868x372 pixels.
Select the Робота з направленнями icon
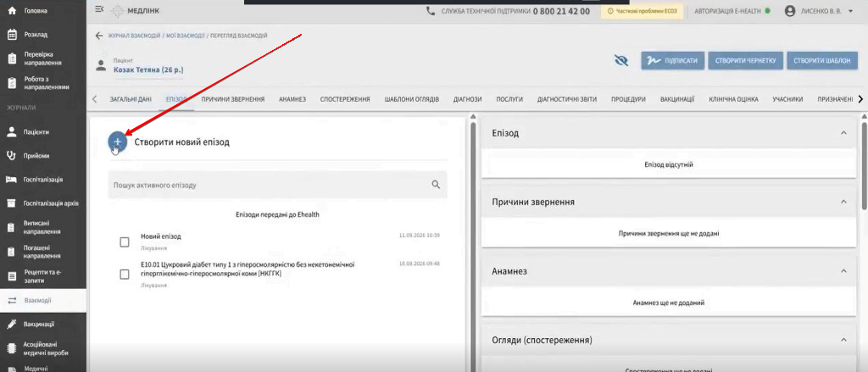[x=12, y=83]
